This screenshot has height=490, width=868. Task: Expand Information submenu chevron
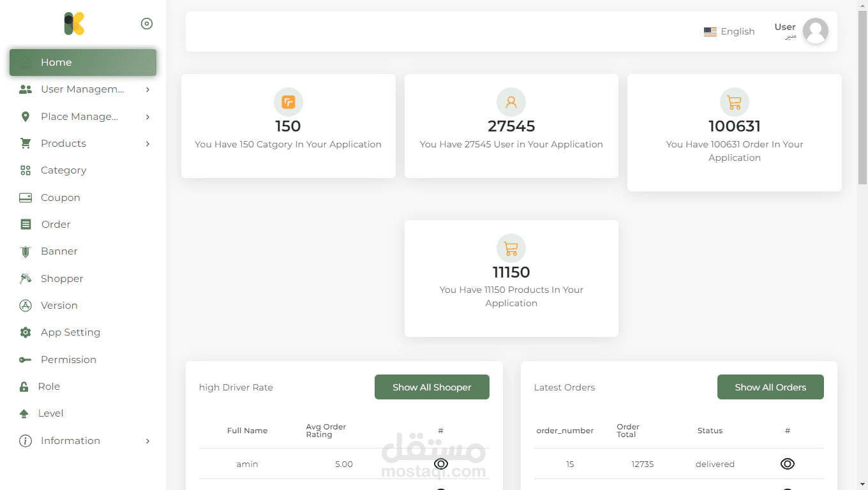coord(147,441)
